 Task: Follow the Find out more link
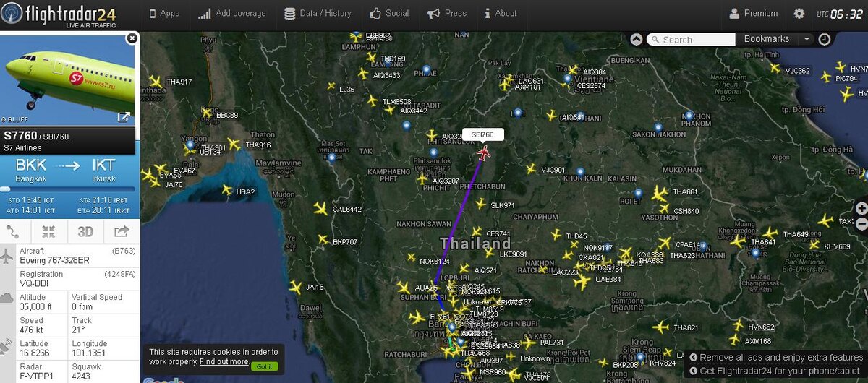(224, 361)
